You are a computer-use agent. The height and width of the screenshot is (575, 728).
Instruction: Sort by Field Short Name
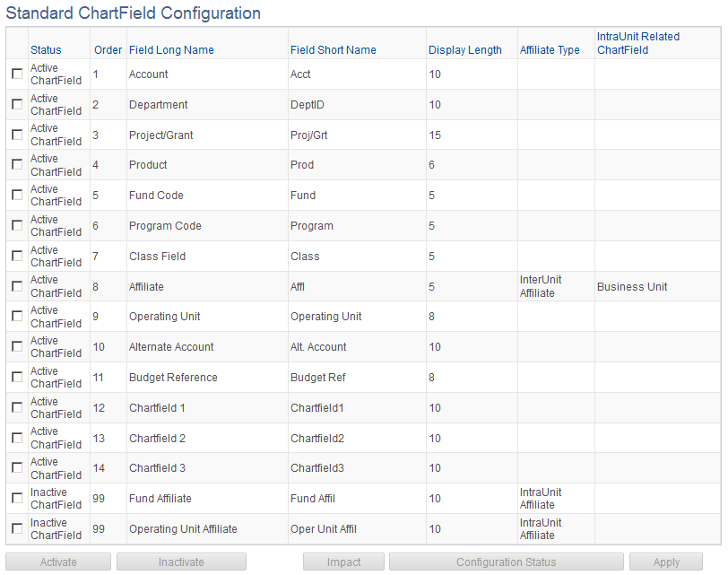(x=333, y=49)
